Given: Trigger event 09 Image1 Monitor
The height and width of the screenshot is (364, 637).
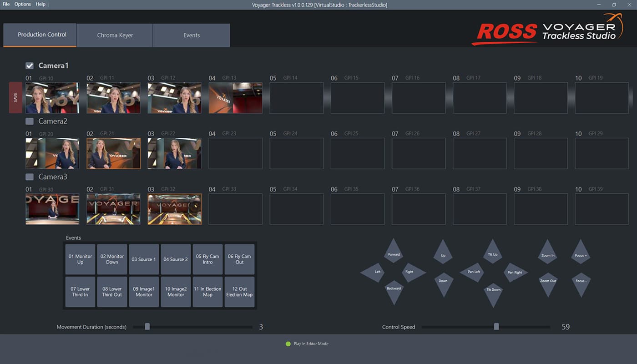Looking at the screenshot, I should click(x=144, y=292).
